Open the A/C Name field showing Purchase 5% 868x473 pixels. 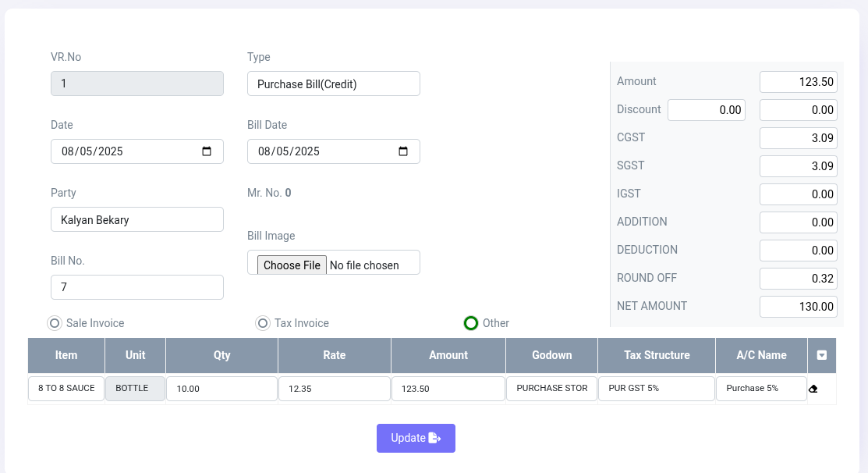[761, 388]
